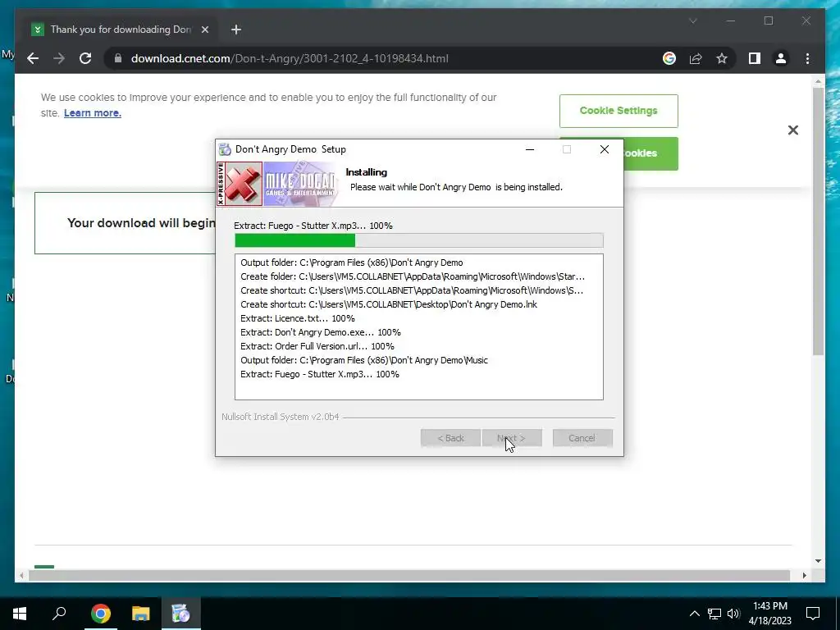Open the clock showing 1:43 PM
The height and width of the screenshot is (630, 840).
point(769,614)
